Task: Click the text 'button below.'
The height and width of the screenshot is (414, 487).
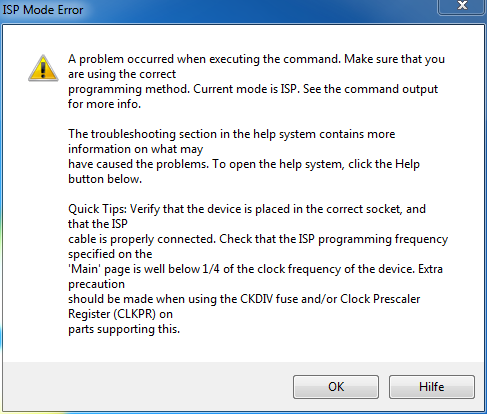Action: pos(105,179)
